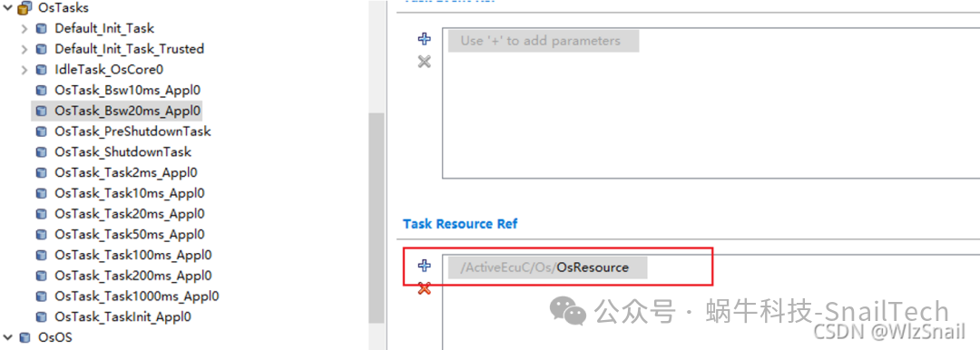Click the tree panel vertical scrollbar

click(x=376, y=218)
